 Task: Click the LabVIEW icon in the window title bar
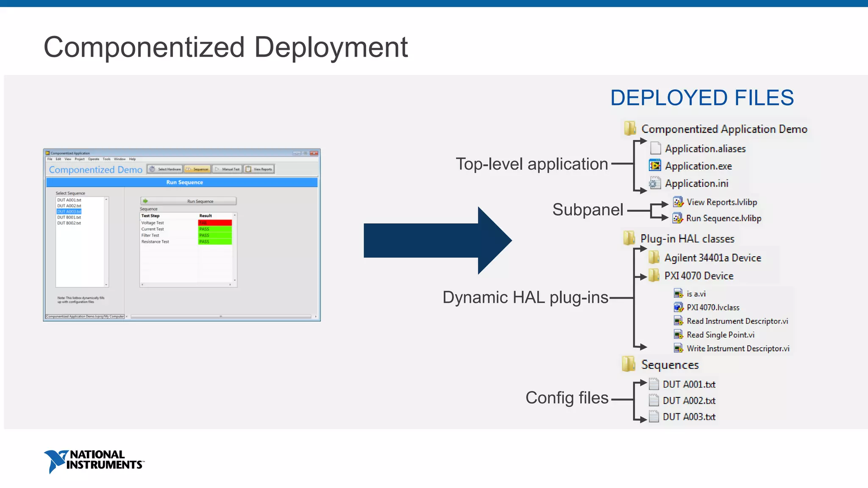pyautogui.click(x=48, y=153)
